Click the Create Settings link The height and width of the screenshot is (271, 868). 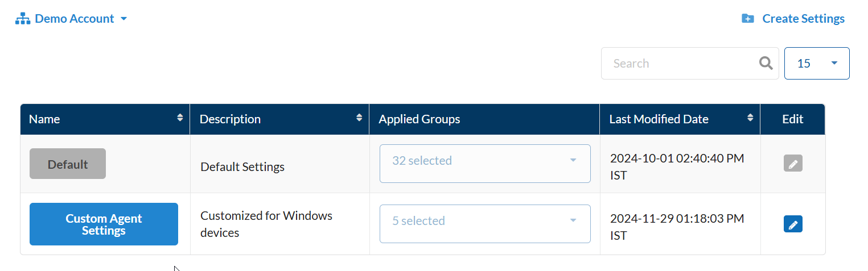793,19
